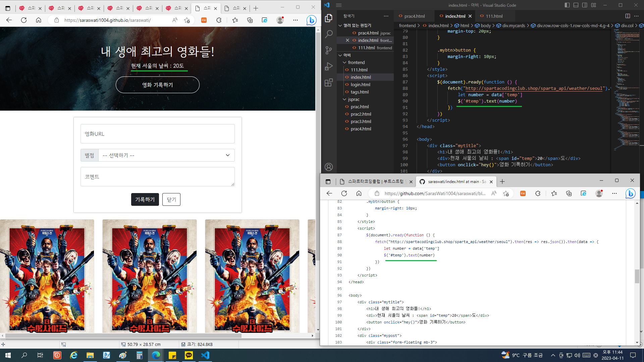Open the VS Code Accounts menu
This screenshot has height=362, width=644.
click(x=329, y=167)
